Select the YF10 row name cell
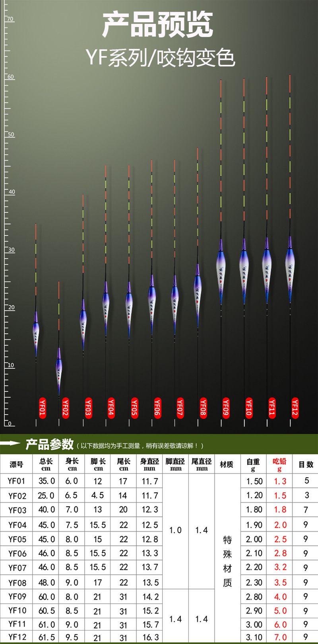This screenshot has height=644, width=318. pyautogui.click(x=17, y=610)
